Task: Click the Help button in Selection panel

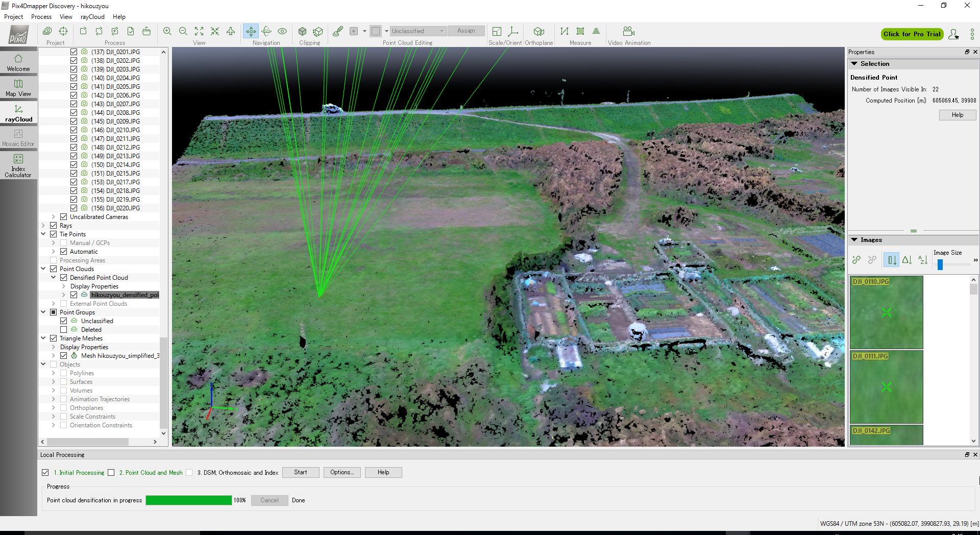Action: (x=958, y=115)
